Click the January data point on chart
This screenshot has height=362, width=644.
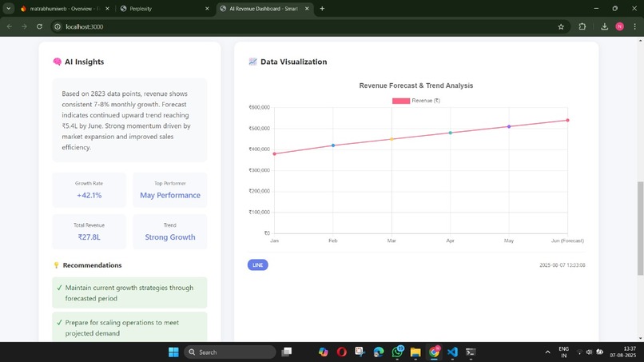click(274, 153)
